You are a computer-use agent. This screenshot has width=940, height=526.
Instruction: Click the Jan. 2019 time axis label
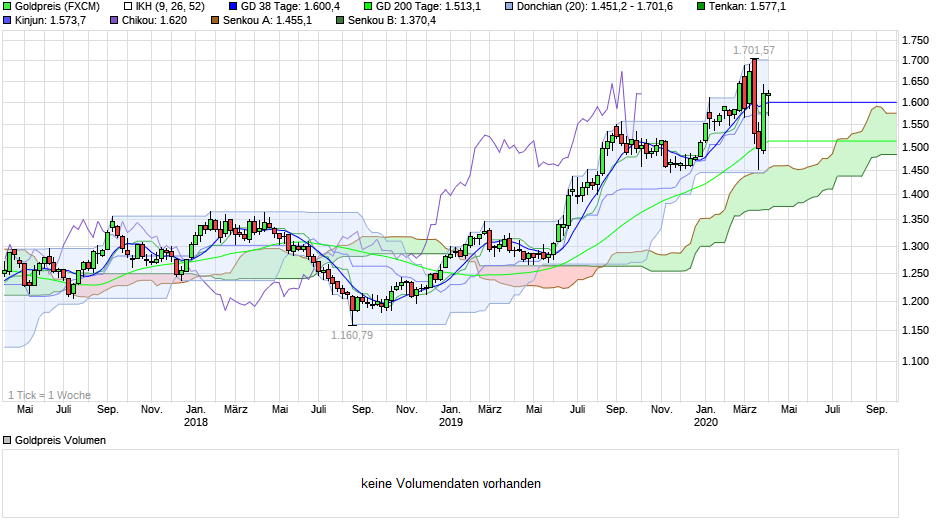coord(451,416)
